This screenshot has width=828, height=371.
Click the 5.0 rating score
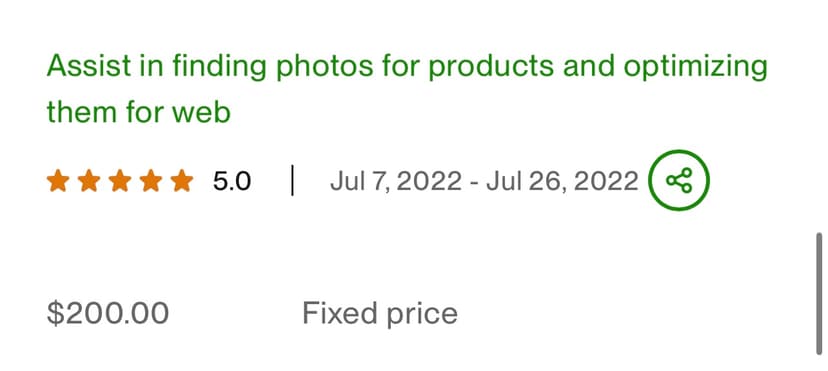[232, 182]
